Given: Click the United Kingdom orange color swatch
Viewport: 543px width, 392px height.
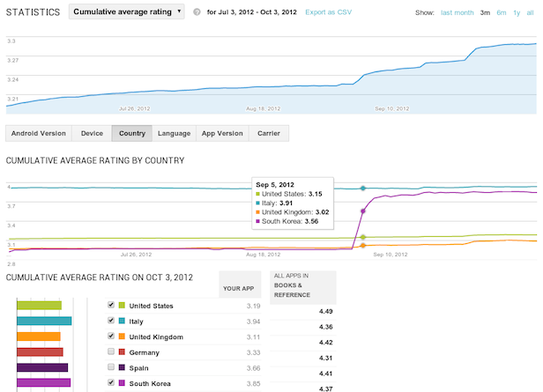Looking at the screenshot, I should (x=122, y=336).
